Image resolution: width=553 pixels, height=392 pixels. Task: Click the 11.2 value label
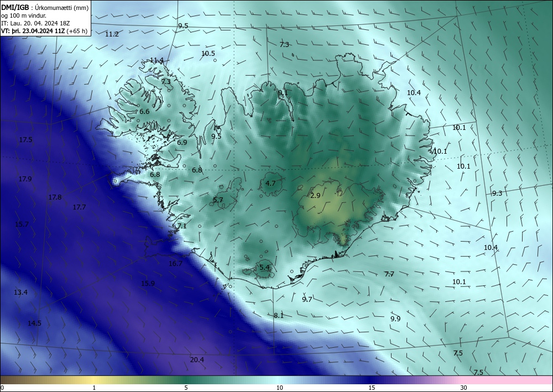point(112,34)
